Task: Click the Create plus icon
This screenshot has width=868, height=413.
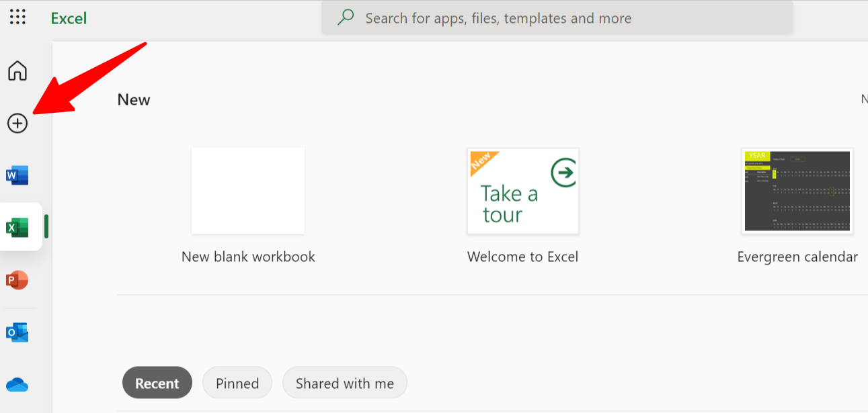Action: point(17,123)
